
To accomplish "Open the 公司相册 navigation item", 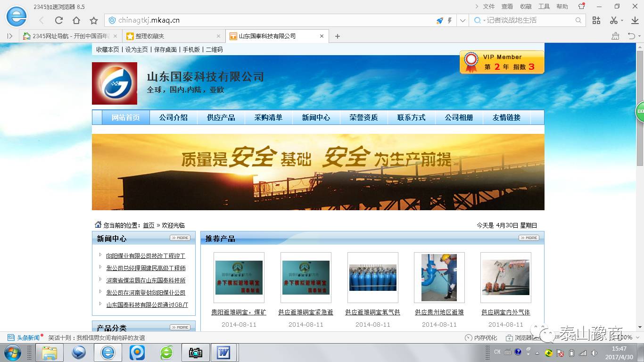I will coord(459,117).
